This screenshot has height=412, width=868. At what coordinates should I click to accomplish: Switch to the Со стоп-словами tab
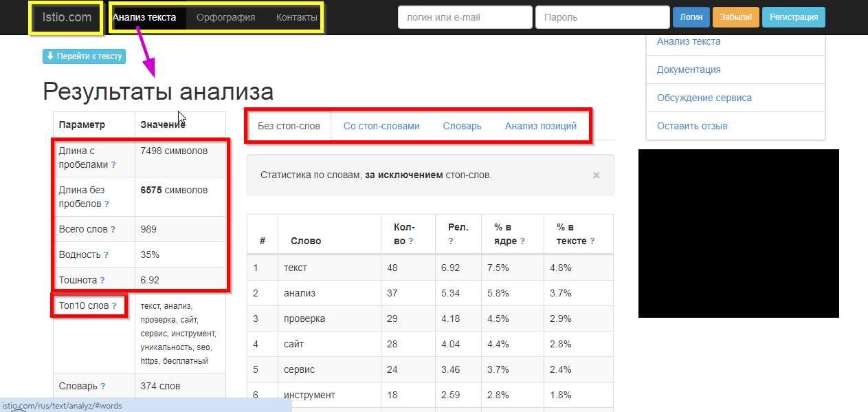[x=381, y=126]
